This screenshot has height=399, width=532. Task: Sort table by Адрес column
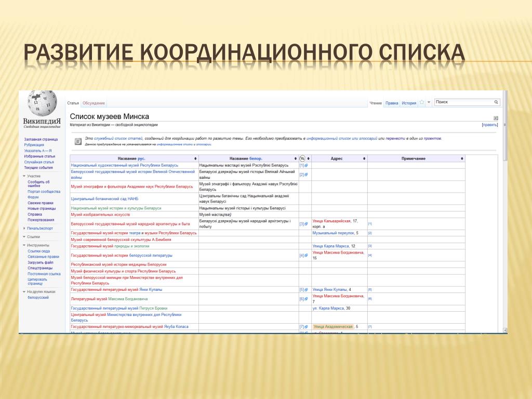click(364, 159)
